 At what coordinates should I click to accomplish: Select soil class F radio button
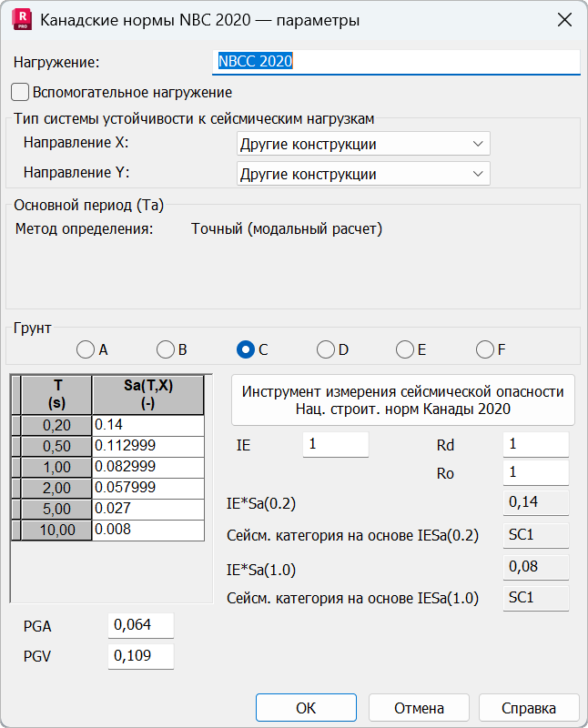point(485,349)
